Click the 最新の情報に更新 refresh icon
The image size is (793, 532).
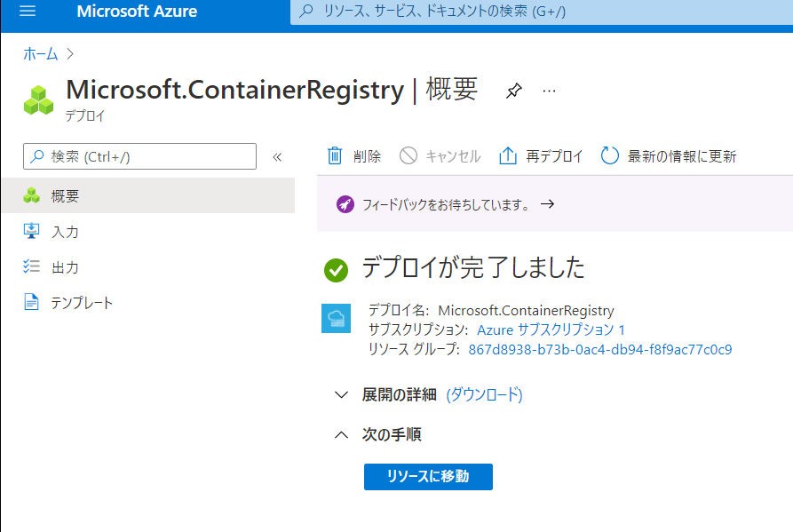609,155
